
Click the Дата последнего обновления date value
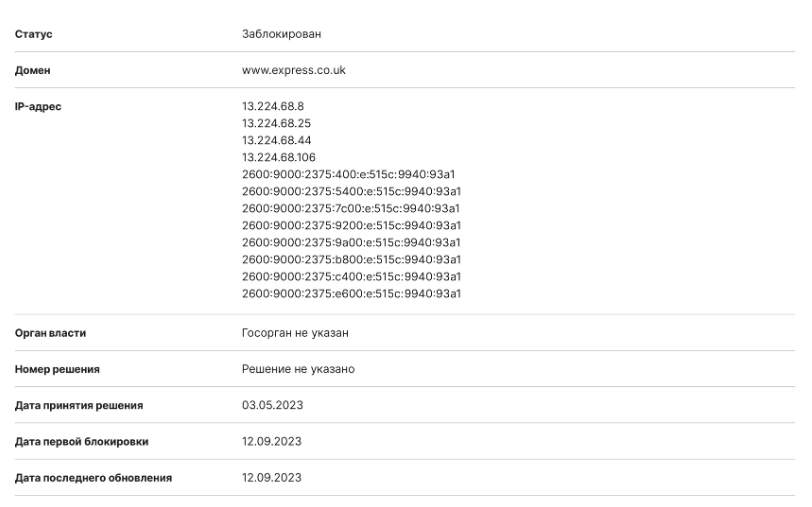(272, 478)
